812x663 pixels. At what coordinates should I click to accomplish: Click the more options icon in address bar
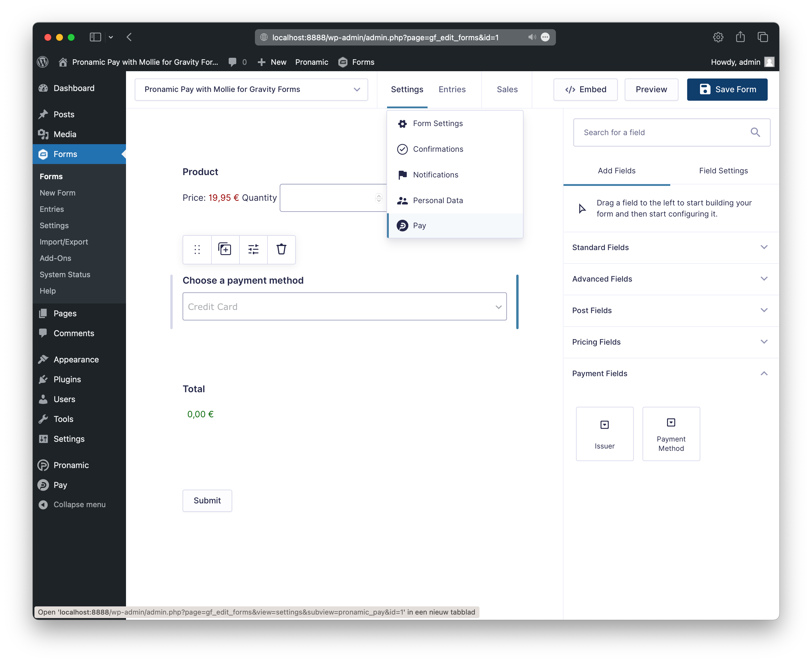pyautogui.click(x=545, y=37)
